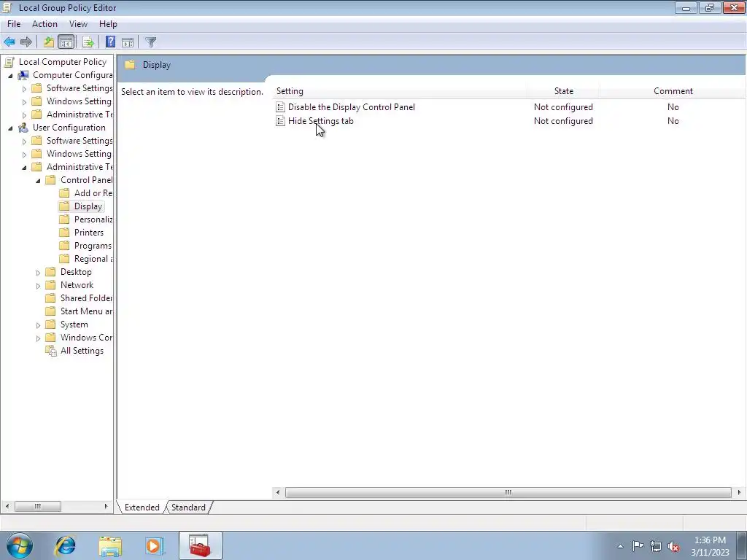
Task: Switch to the Extended tab
Action: tap(142, 507)
